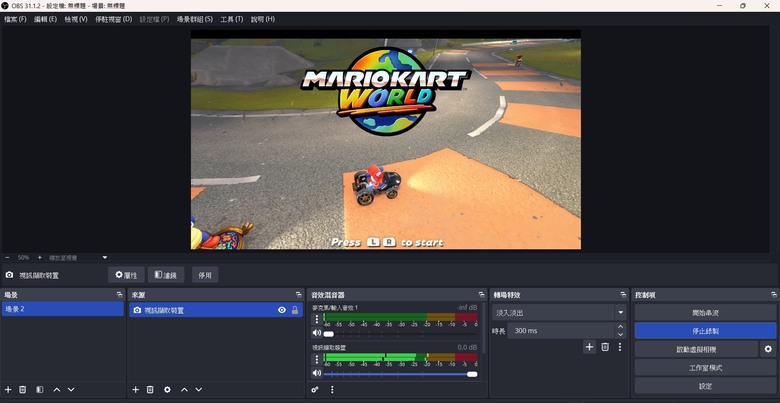780x403 pixels.
Task: Undock the 場景 panel with float icon
Action: click(119, 295)
